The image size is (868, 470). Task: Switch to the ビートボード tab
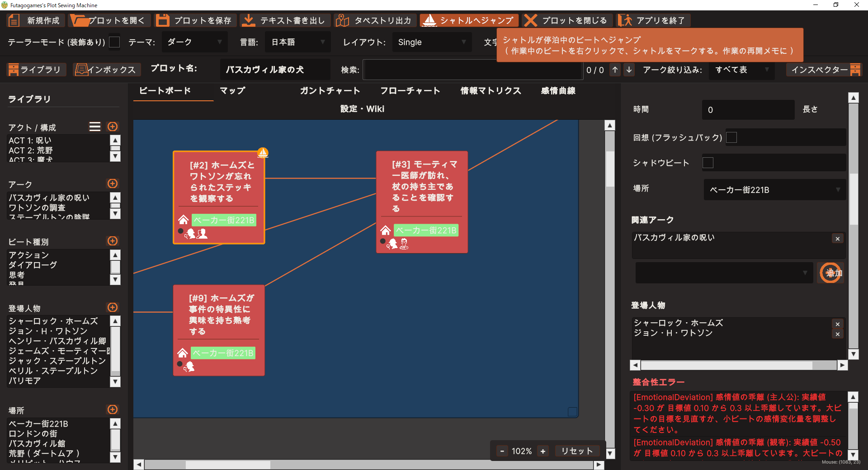pos(165,90)
